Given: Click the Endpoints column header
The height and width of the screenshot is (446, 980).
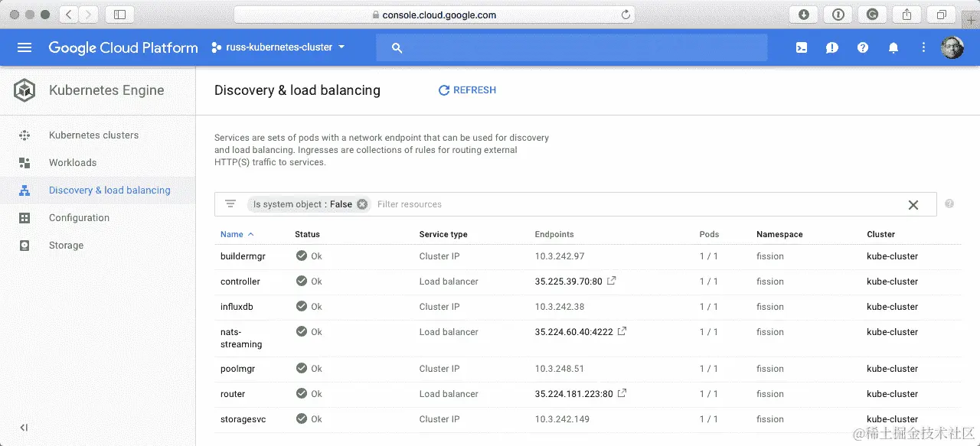Looking at the screenshot, I should 554,234.
